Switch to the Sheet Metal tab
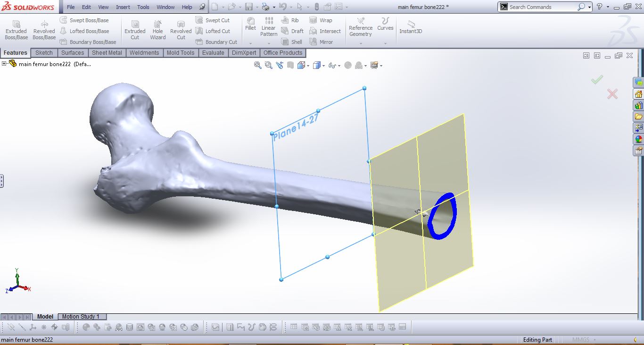 point(107,53)
